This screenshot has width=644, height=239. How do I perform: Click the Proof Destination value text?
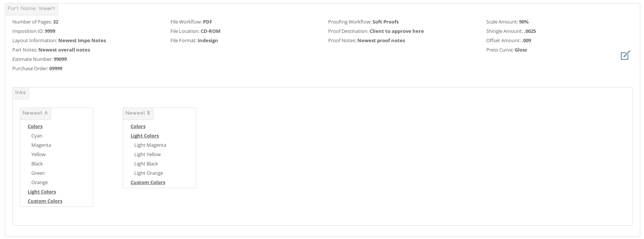tap(396, 31)
